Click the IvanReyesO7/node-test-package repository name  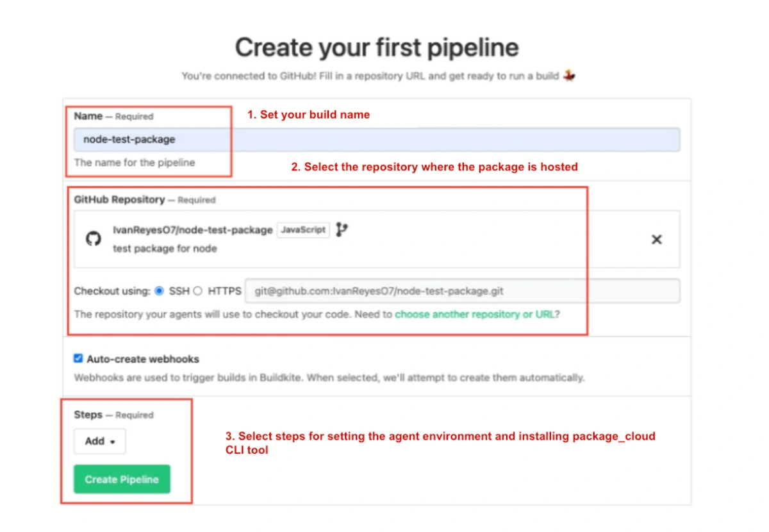(x=193, y=230)
